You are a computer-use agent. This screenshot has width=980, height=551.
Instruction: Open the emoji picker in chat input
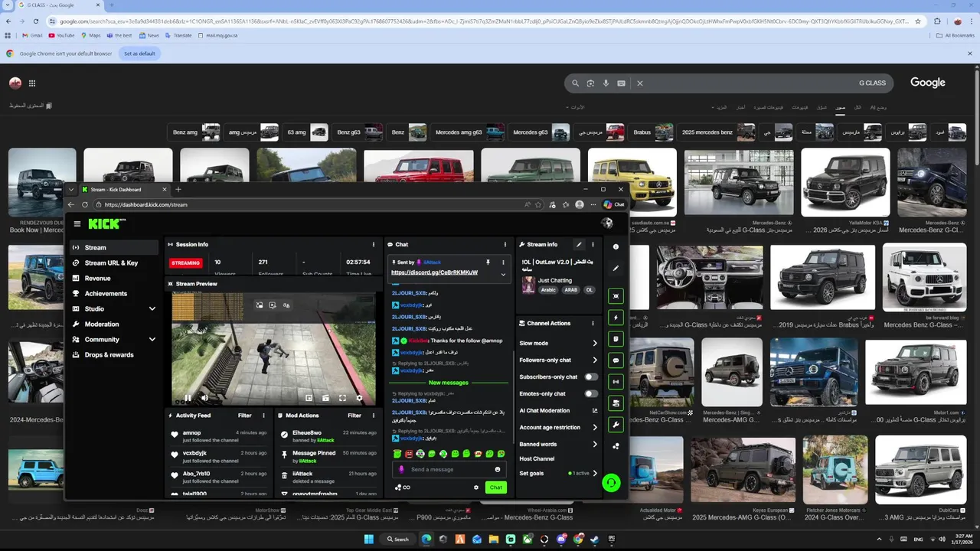click(498, 470)
